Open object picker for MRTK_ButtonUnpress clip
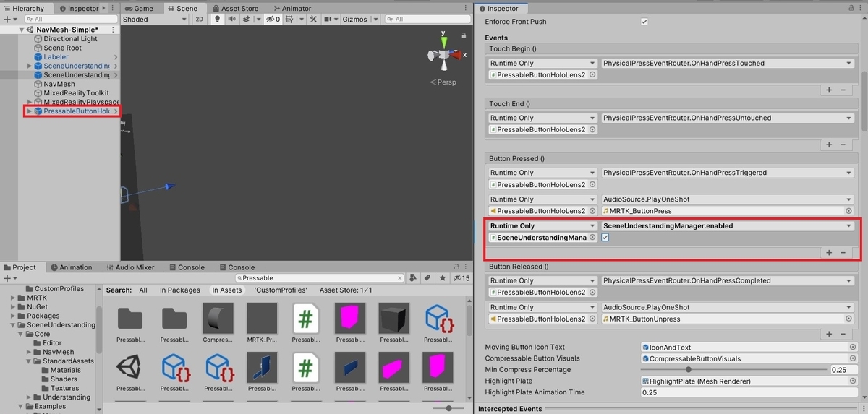 (849, 319)
